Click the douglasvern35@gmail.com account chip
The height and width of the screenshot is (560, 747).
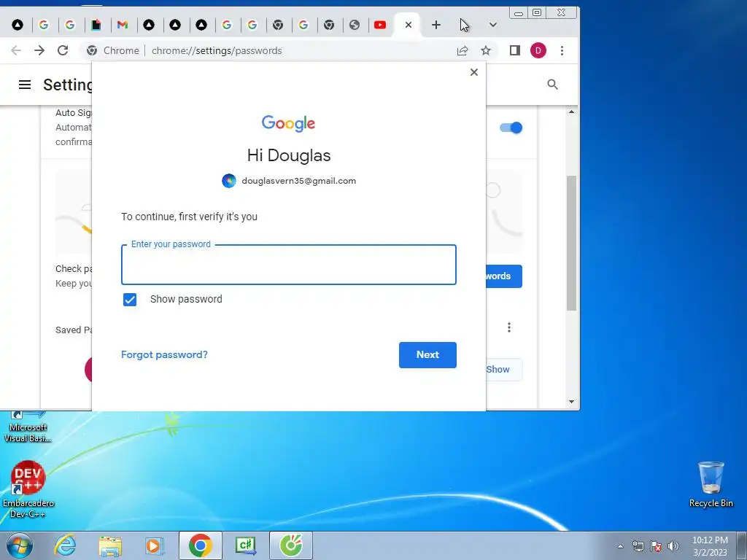289,181
